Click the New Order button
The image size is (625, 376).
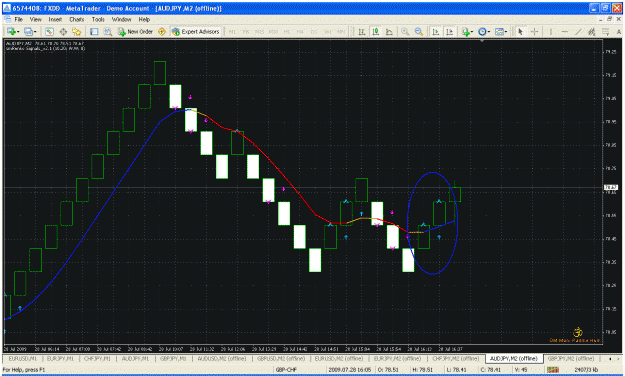[x=136, y=31]
